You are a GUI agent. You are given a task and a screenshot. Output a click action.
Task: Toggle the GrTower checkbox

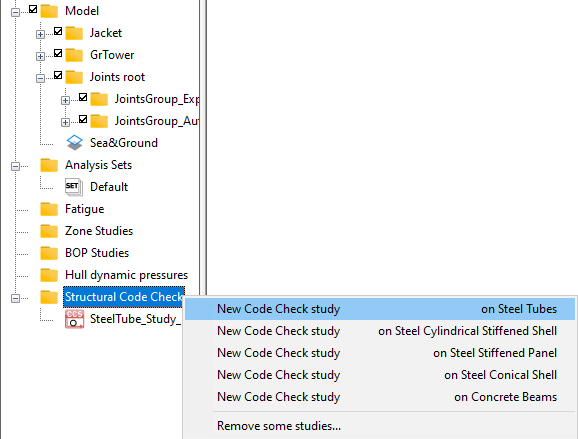[x=58, y=53]
